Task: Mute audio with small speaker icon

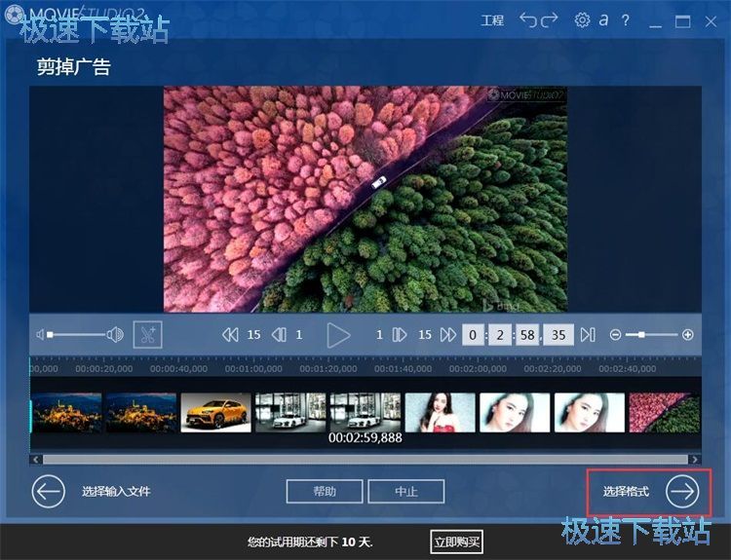Action: click(40, 334)
